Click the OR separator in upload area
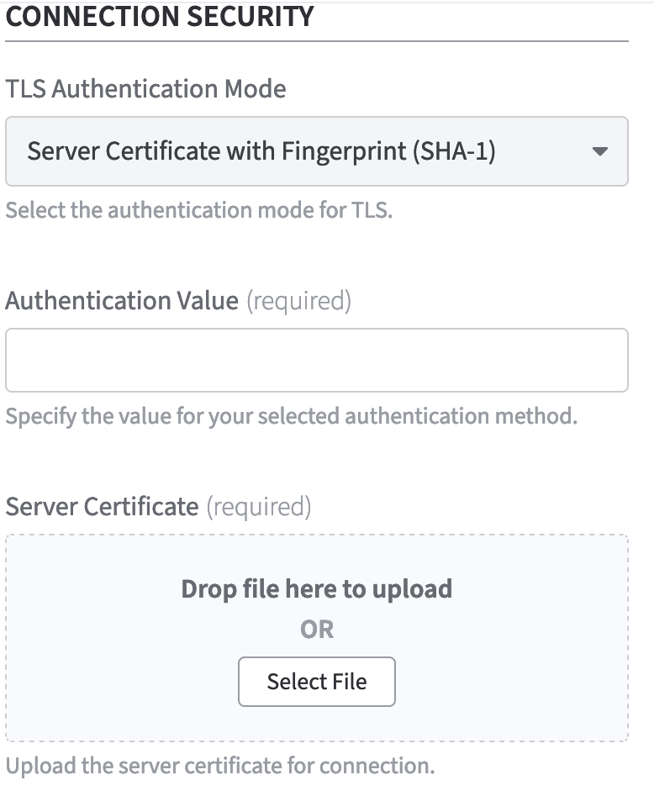 click(x=317, y=629)
